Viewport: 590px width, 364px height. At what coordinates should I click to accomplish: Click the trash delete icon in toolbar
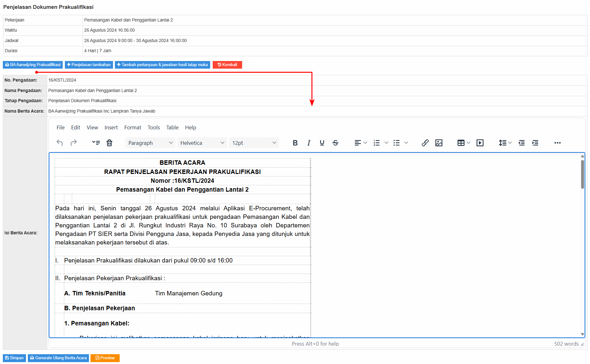coord(109,143)
